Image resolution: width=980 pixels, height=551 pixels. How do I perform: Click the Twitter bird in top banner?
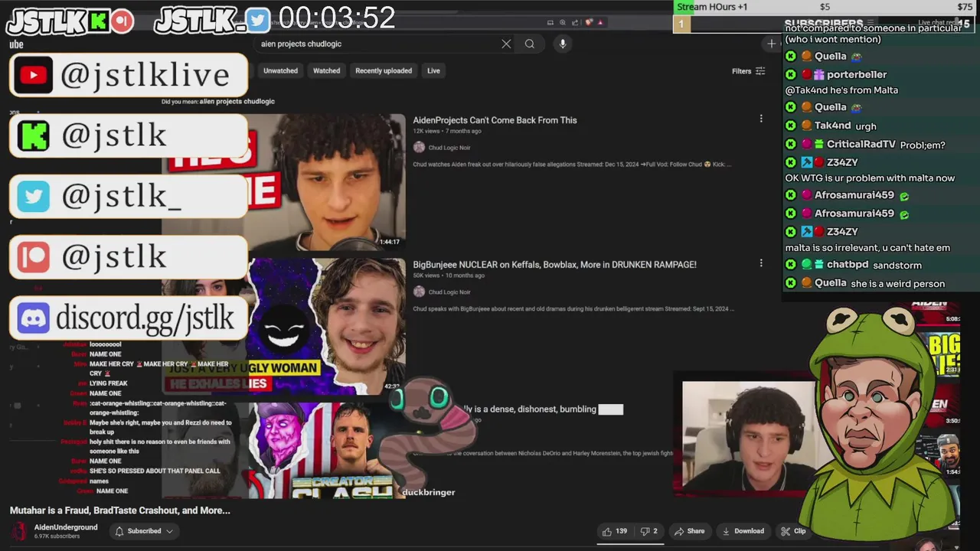(x=258, y=21)
